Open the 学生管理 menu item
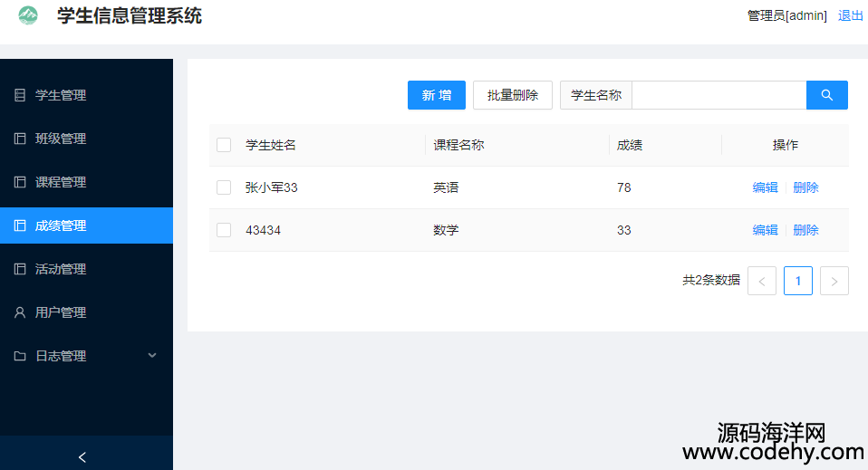Image resolution: width=868 pixels, height=470 pixels. coord(61,95)
